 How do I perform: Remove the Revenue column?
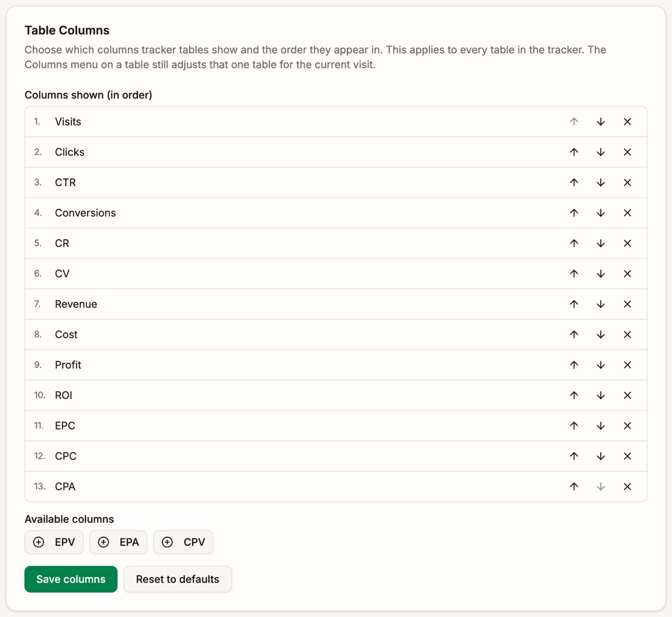(x=627, y=304)
